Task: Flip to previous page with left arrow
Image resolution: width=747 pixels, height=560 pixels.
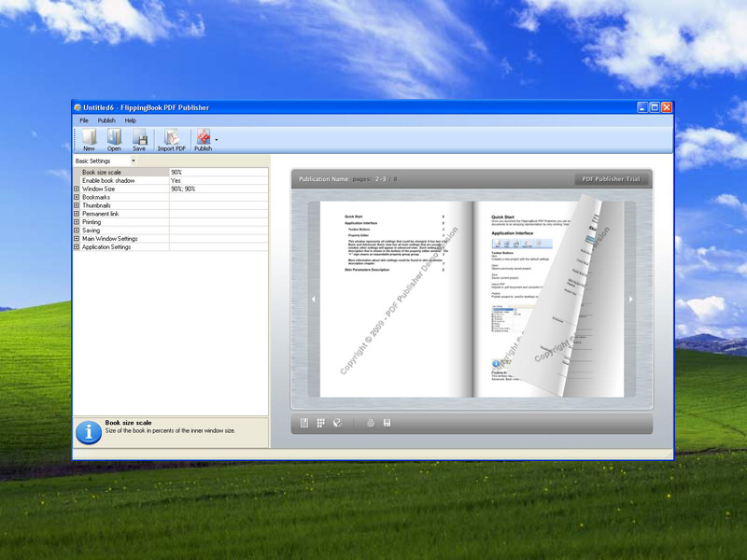Action: [x=313, y=299]
